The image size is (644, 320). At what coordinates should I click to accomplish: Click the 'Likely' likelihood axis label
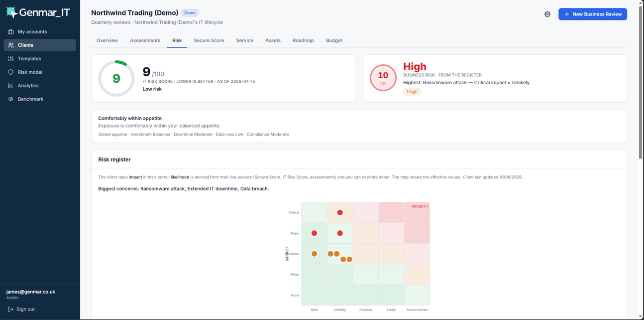coord(391,310)
